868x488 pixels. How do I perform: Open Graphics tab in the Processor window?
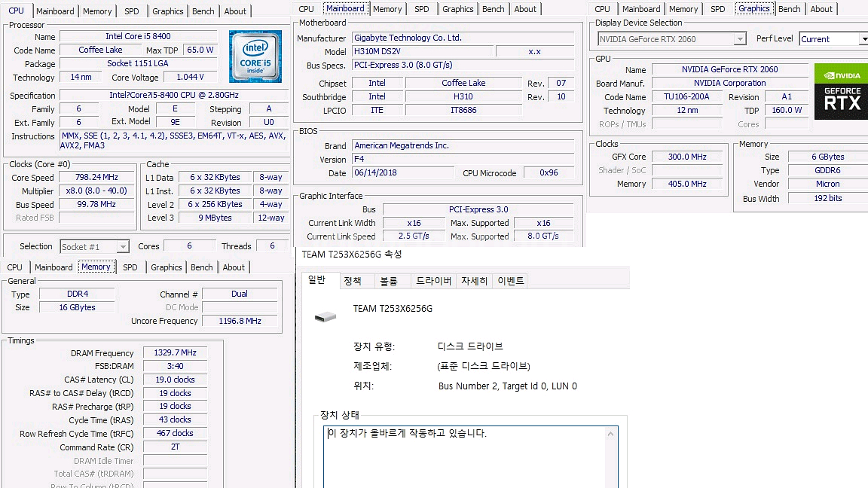(168, 11)
